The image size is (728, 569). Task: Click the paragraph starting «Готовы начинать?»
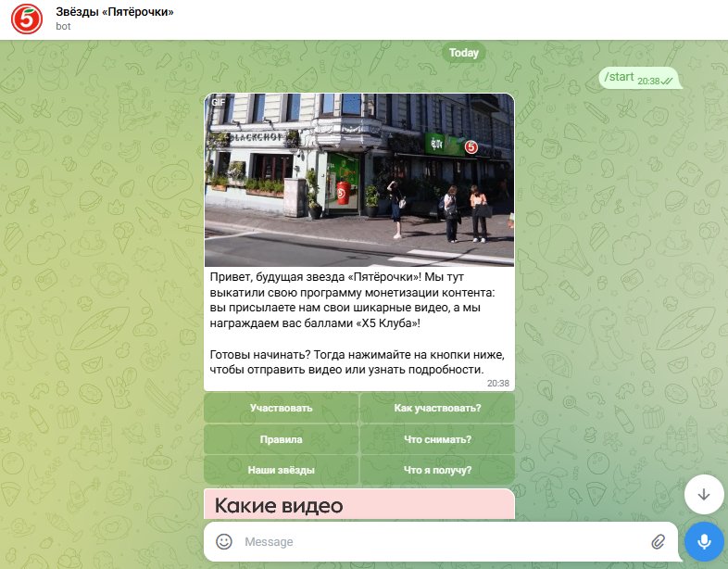357,362
